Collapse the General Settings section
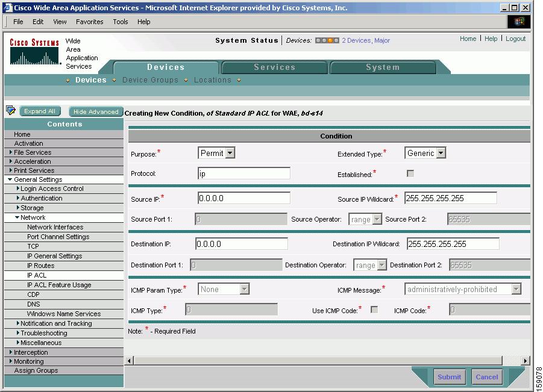The height and width of the screenshot is (392, 543). [10, 179]
